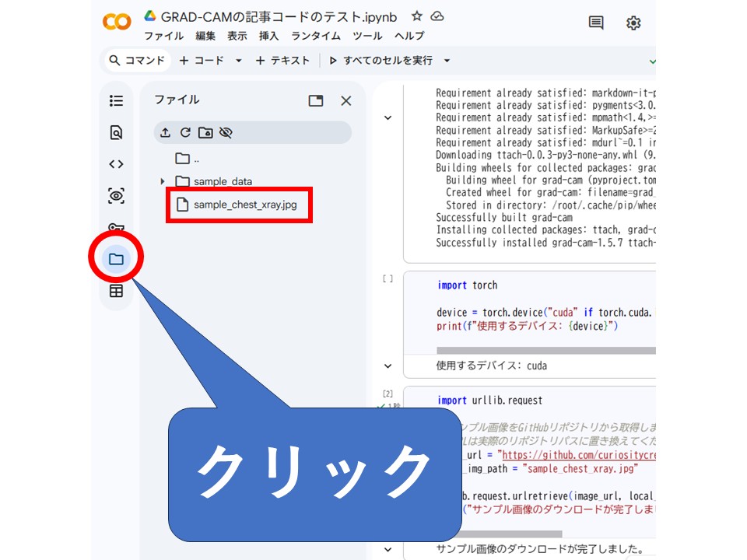Click the 使用するデバイス: cuda output text
This screenshot has width=747, height=560.
(491, 366)
